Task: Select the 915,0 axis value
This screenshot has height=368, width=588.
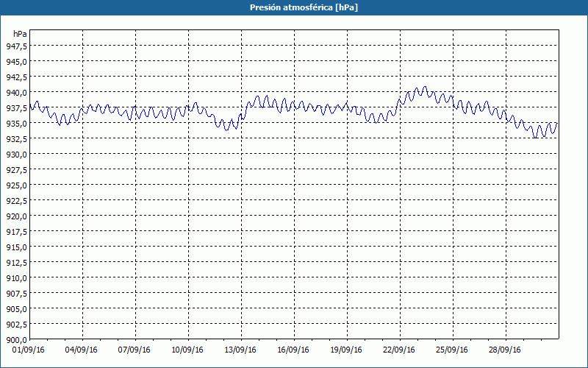Action: [16, 247]
